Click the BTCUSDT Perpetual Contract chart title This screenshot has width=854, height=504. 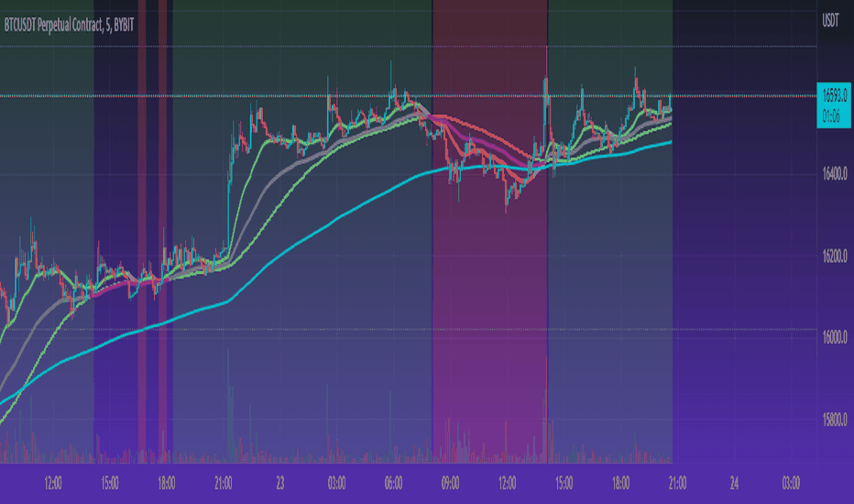(x=69, y=25)
